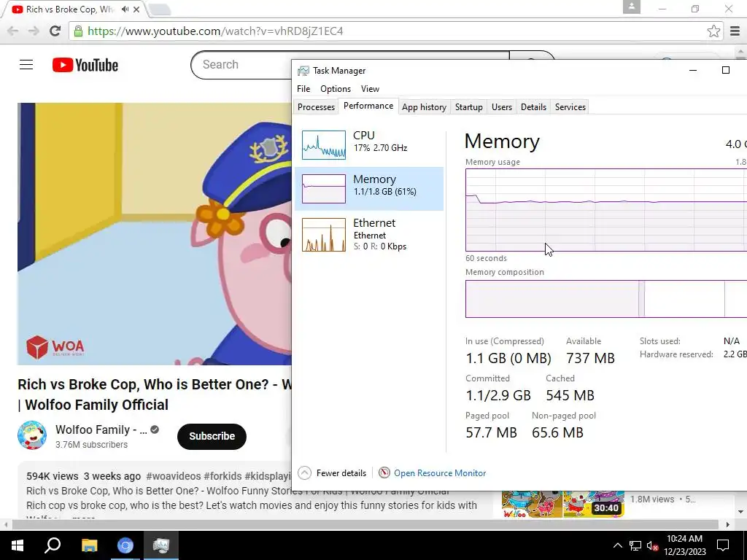Click the page's horizontal scrollbar
Image resolution: width=747 pixels, height=560 pixels.
(x=365, y=525)
